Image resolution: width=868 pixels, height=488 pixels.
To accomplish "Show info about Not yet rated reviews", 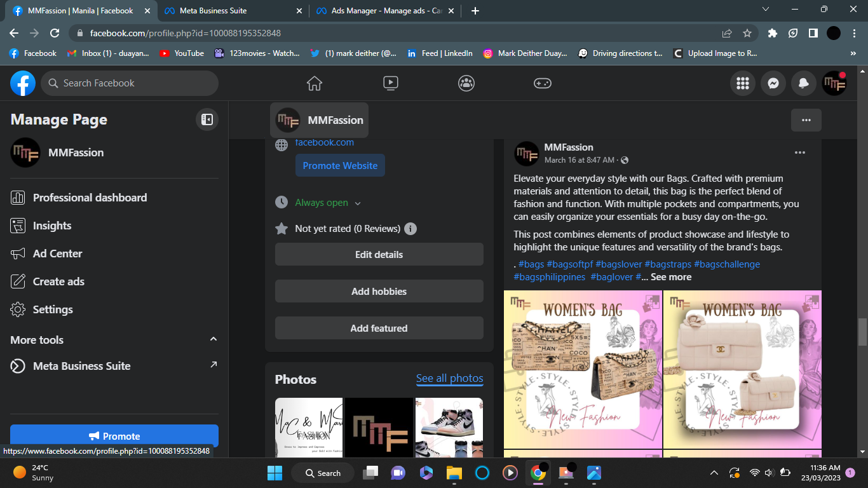I will (410, 229).
